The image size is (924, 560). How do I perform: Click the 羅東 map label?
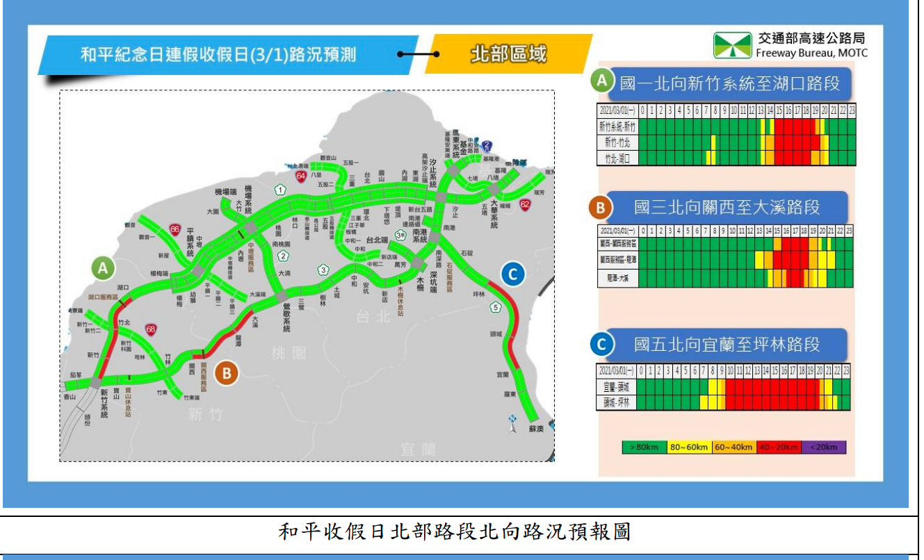tap(510, 393)
